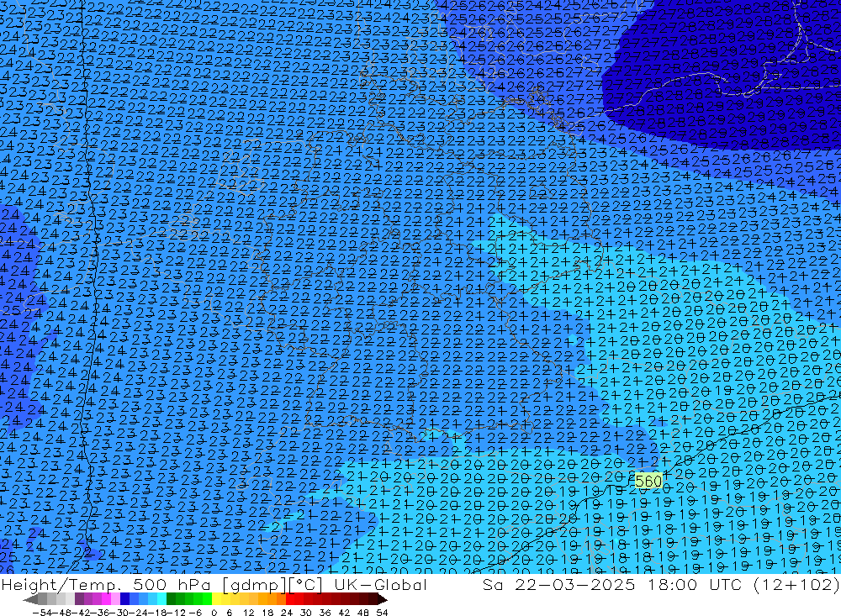Image resolution: width=841 pixels, height=616 pixels.
Task: Click the dark green swatch above -12
Action: coord(171,599)
